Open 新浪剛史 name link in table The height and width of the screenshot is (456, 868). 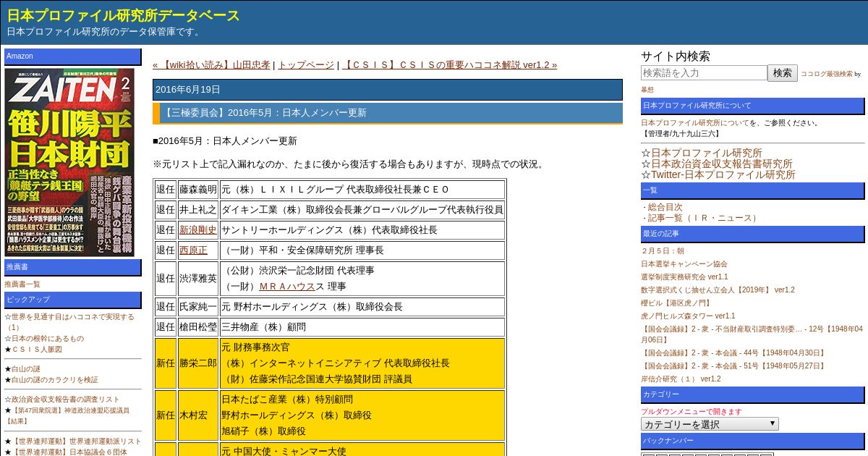198,230
